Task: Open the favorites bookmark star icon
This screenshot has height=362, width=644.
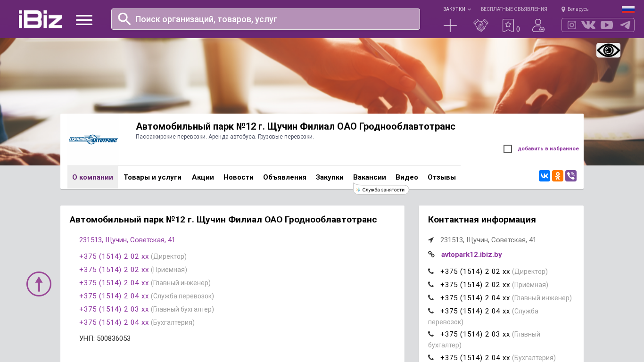Action: pos(508,25)
